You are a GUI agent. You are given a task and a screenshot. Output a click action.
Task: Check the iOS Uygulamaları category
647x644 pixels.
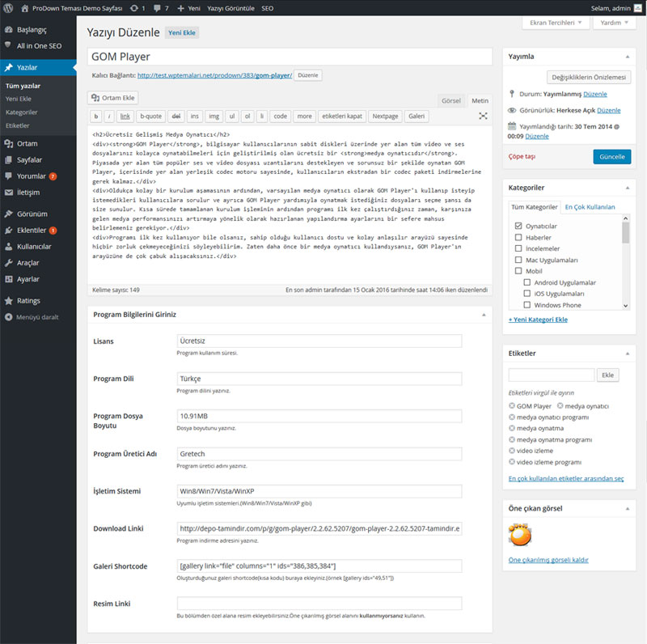(x=527, y=294)
